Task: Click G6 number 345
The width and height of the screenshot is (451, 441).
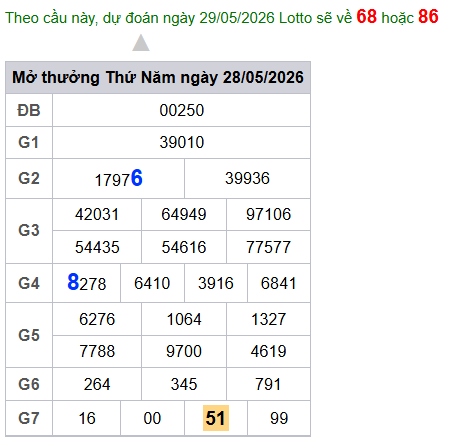Action: [x=184, y=384]
